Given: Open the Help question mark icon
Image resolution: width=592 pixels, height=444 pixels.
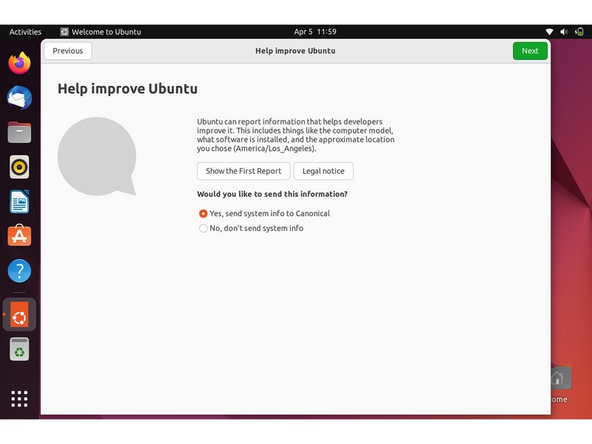Looking at the screenshot, I should [x=20, y=271].
